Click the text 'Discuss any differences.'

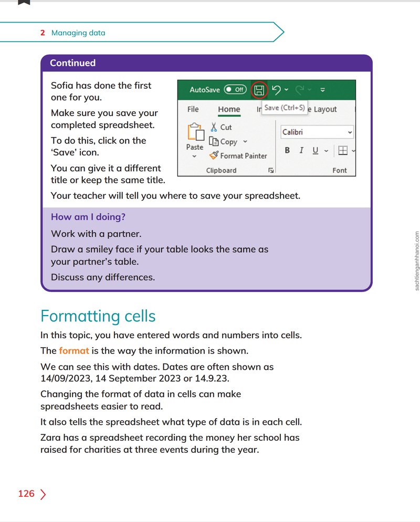[103, 277]
